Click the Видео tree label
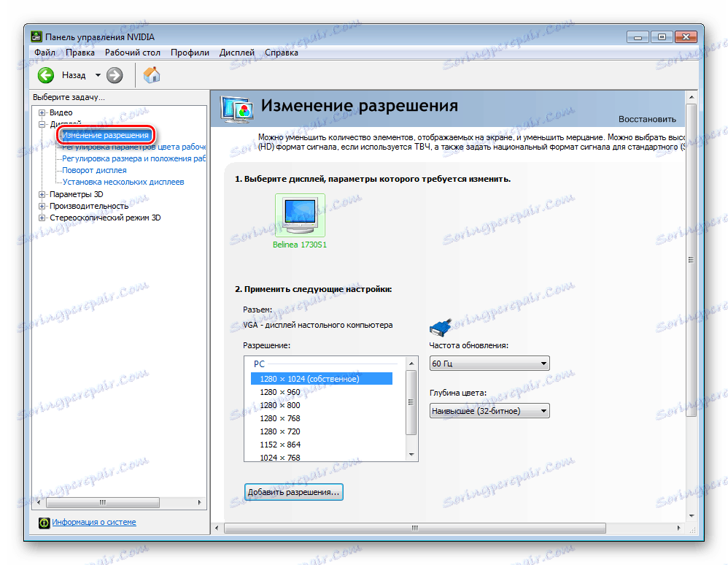728x565 pixels. point(61,112)
